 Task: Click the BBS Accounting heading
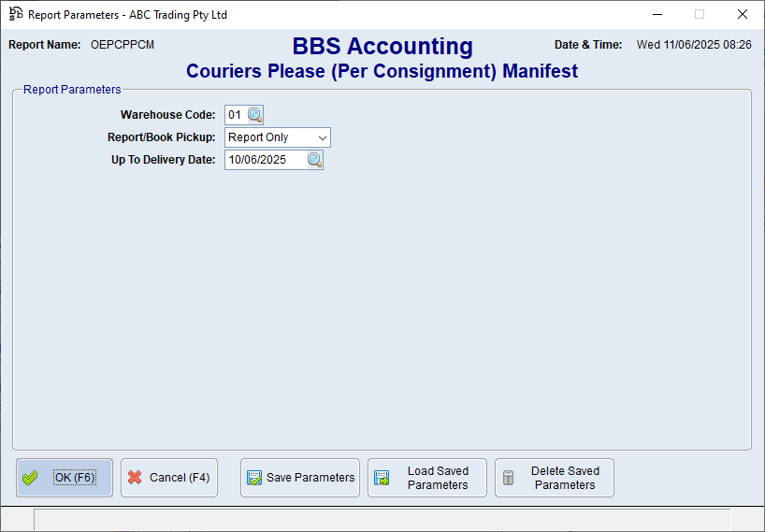coord(382,47)
